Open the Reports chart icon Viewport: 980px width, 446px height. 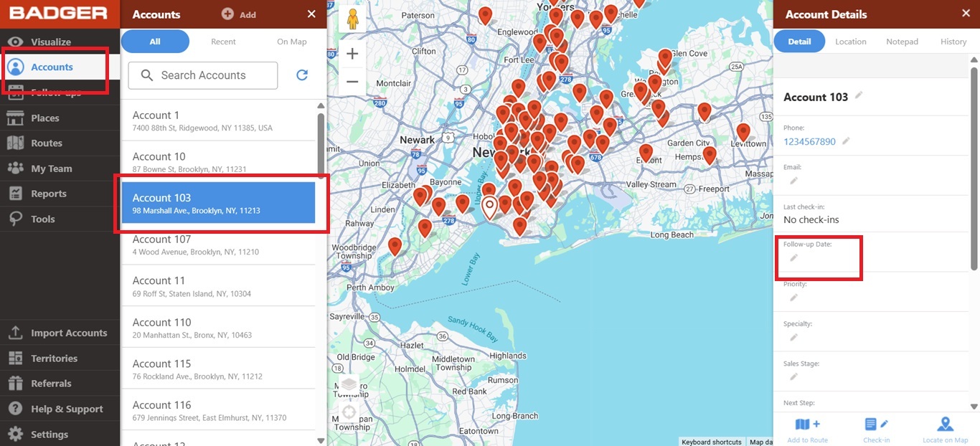[x=16, y=194]
